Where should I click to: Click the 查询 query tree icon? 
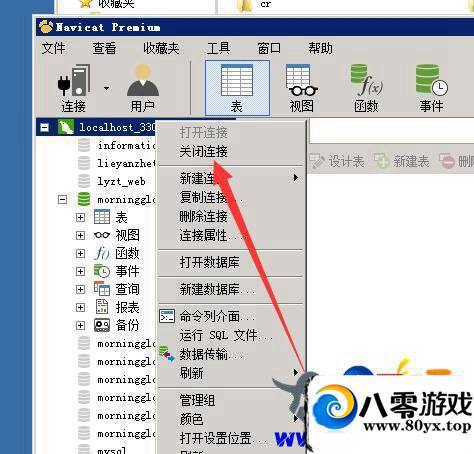(x=102, y=289)
